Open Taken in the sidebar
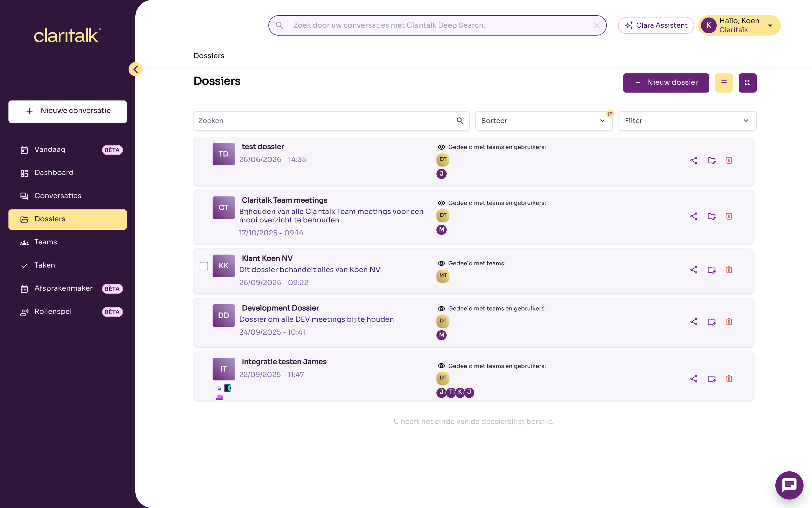The width and height of the screenshot is (812, 508). [67, 265]
